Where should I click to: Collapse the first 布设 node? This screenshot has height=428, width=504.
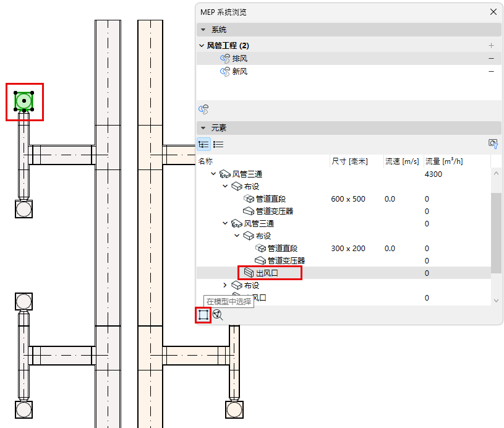225,186
